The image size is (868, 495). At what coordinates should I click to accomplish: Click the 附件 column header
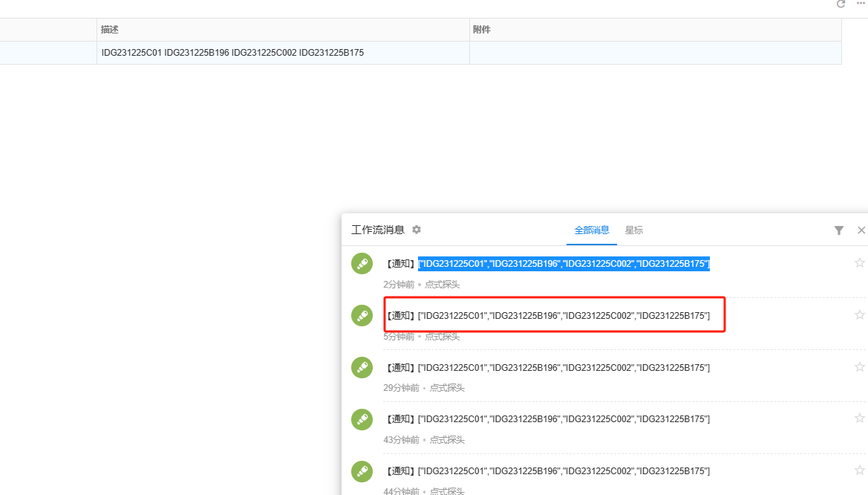click(x=656, y=30)
